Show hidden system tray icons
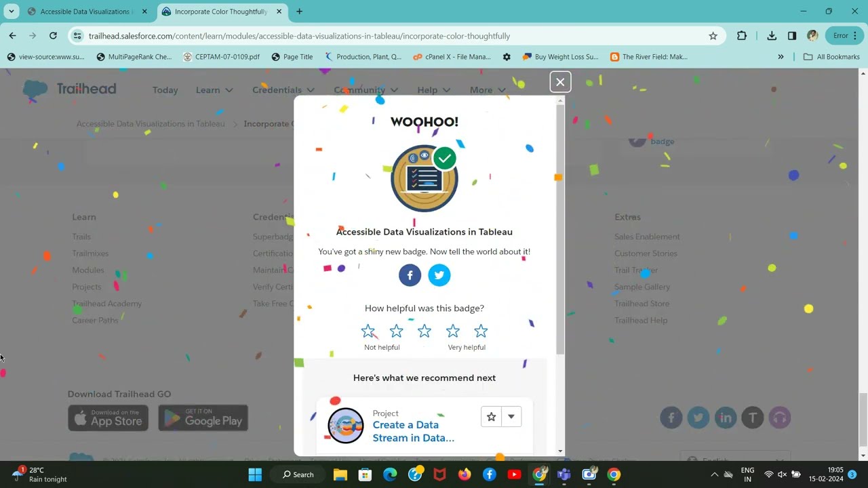 pyautogui.click(x=714, y=474)
